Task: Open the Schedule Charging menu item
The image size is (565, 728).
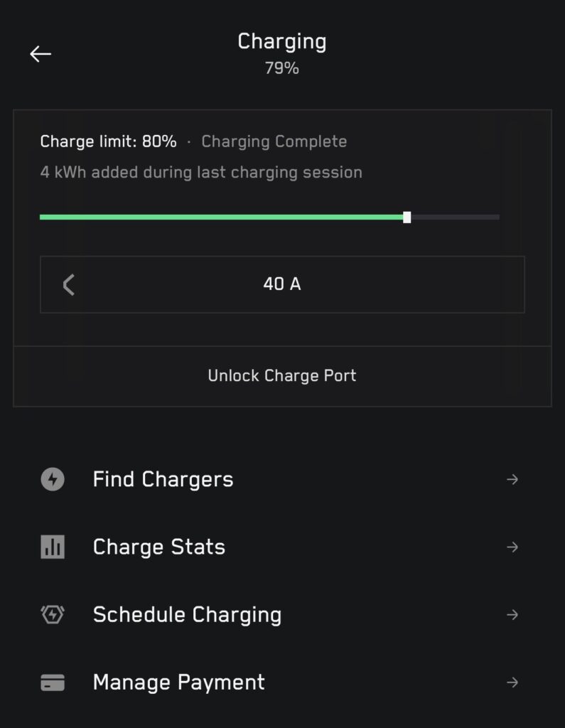Action: coord(187,614)
